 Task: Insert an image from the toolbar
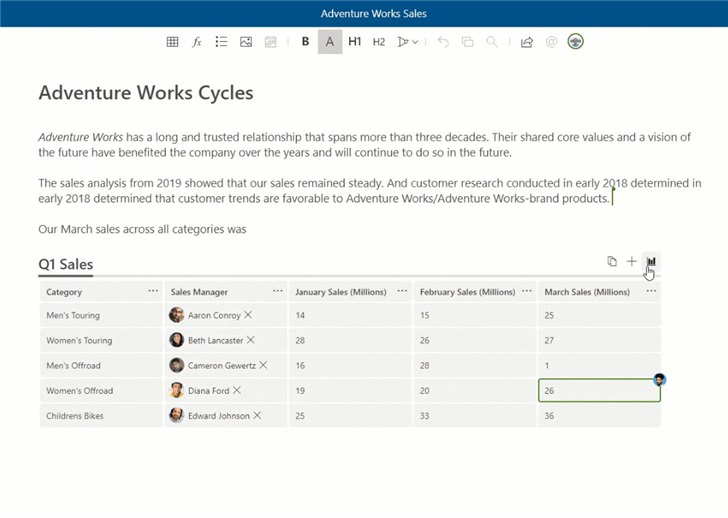(x=246, y=42)
